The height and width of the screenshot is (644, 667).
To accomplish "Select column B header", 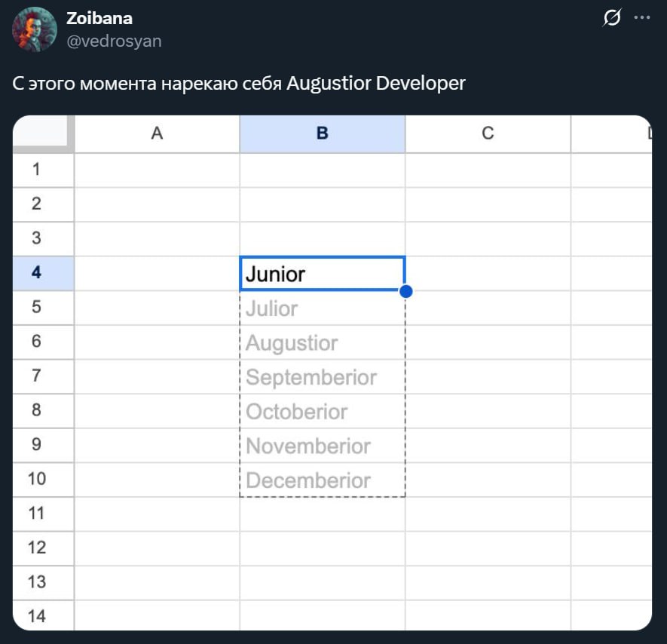I will click(x=323, y=133).
